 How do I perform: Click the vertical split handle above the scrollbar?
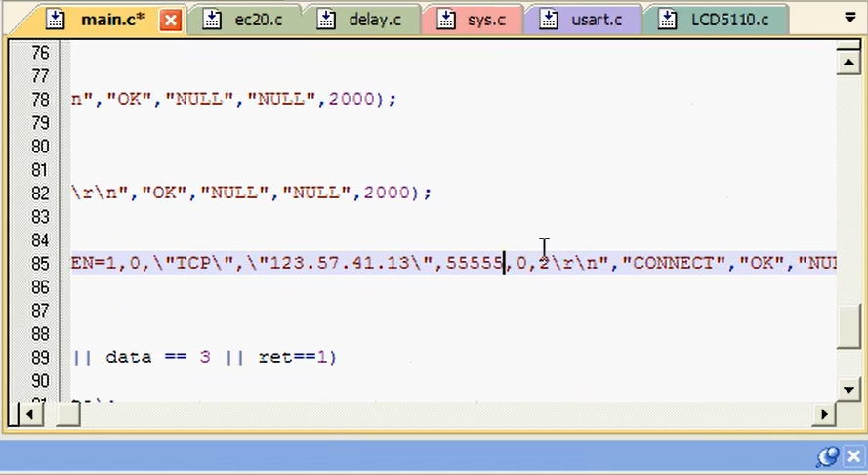[848, 45]
